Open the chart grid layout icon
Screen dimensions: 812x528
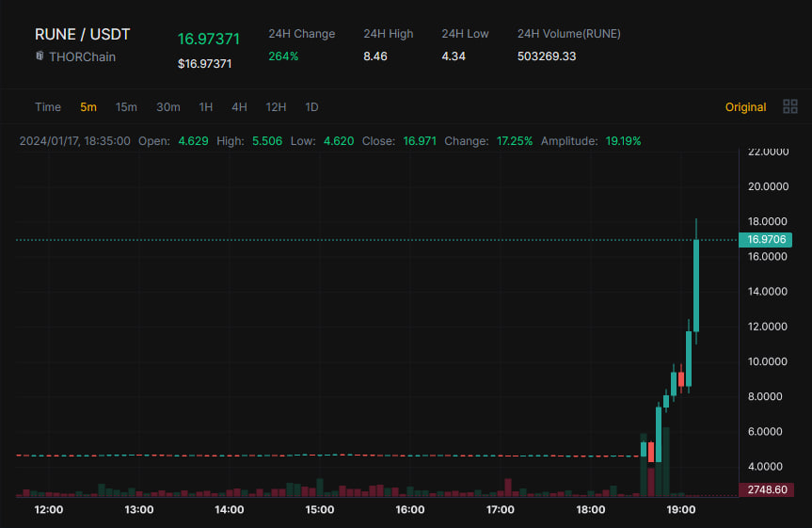pos(789,106)
